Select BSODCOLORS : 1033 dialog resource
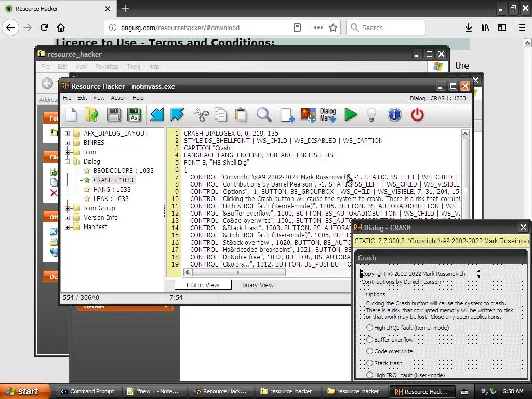This screenshot has height=399, width=532. pyautogui.click(x=124, y=170)
